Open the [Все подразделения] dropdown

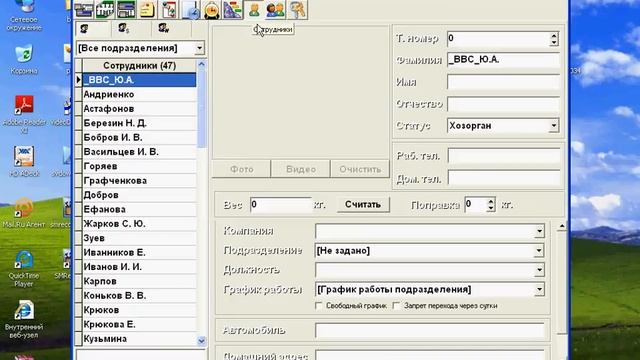pyautogui.click(x=199, y=48)
